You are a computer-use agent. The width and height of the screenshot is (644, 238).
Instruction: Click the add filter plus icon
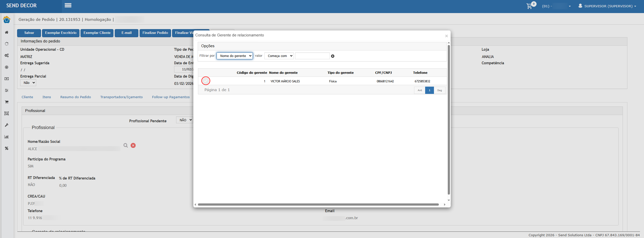point(333,56)
